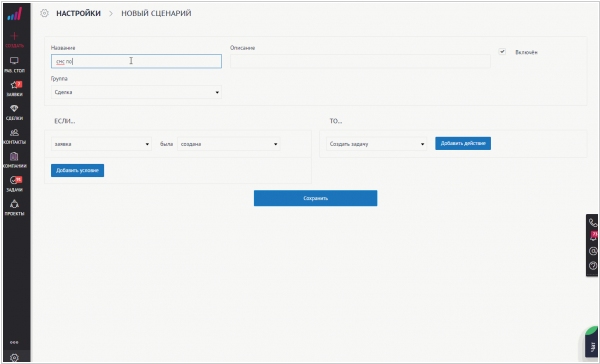Click the Новый сценарий breadcrumb text
600x364 pixels.
[157, 13]
